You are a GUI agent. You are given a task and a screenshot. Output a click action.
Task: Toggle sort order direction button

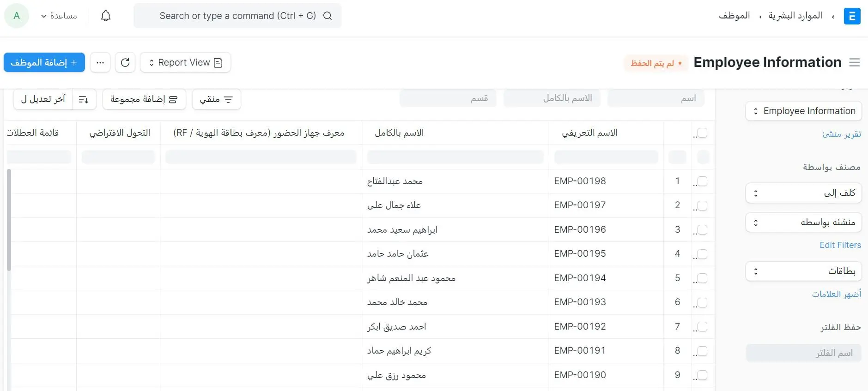pyautogui.click(x=84, y=99)
